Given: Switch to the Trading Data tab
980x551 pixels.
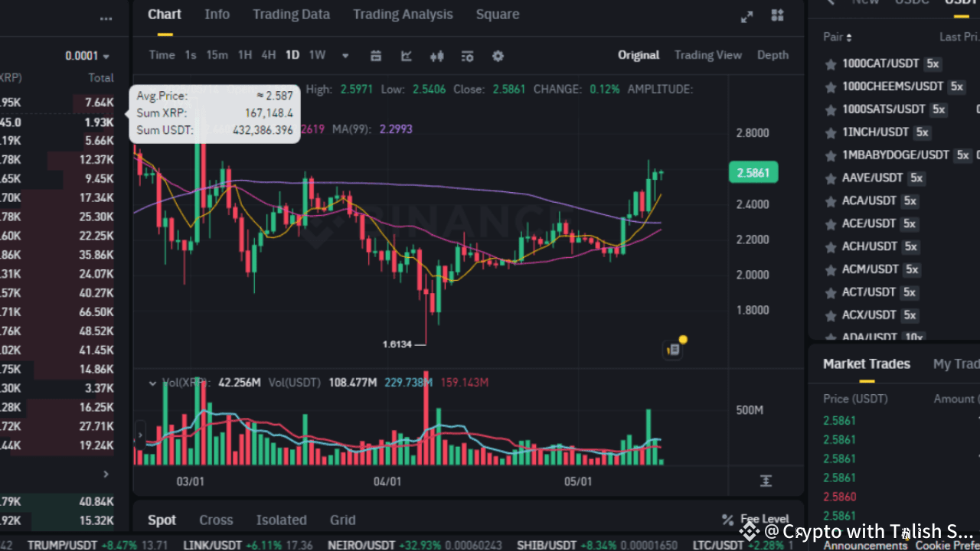Looking at the screenshot, I should click(291, 15).
